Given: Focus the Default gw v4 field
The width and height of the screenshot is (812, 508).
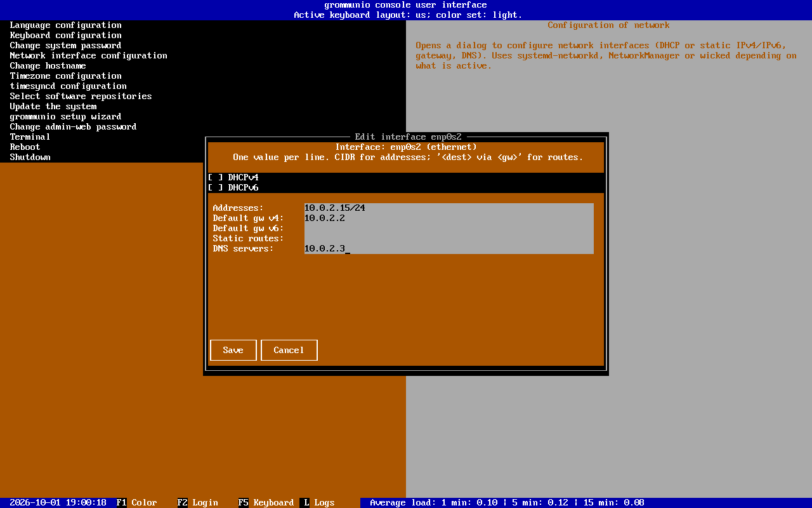Looking at the screenshot, I should pyautogui.click(x=449, y=218).
